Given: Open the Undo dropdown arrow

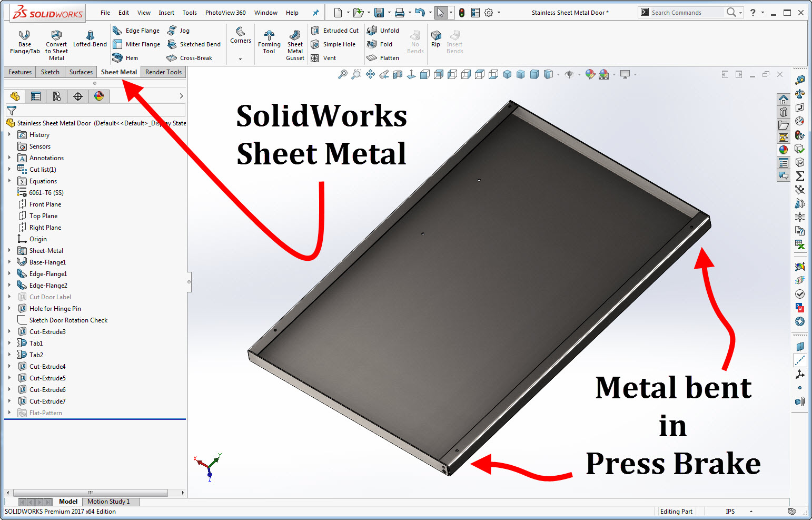Looking at the screenshot, I should [x=430, y=13].
